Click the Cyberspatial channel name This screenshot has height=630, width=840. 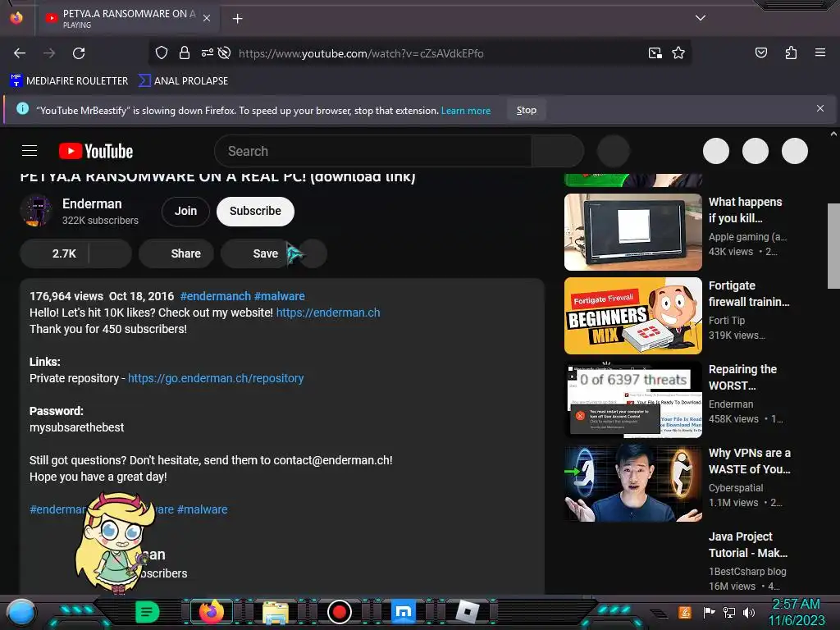click(x=736, y=488)
